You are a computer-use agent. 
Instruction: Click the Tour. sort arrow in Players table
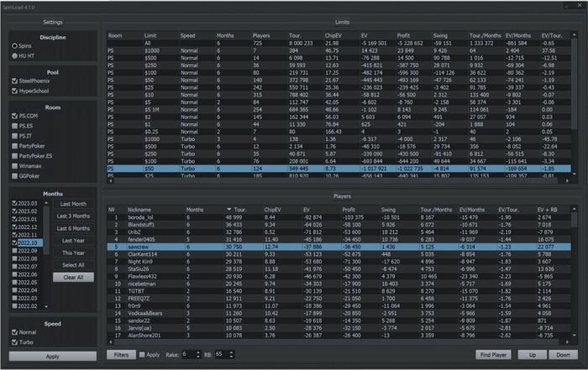click(228, 210)
